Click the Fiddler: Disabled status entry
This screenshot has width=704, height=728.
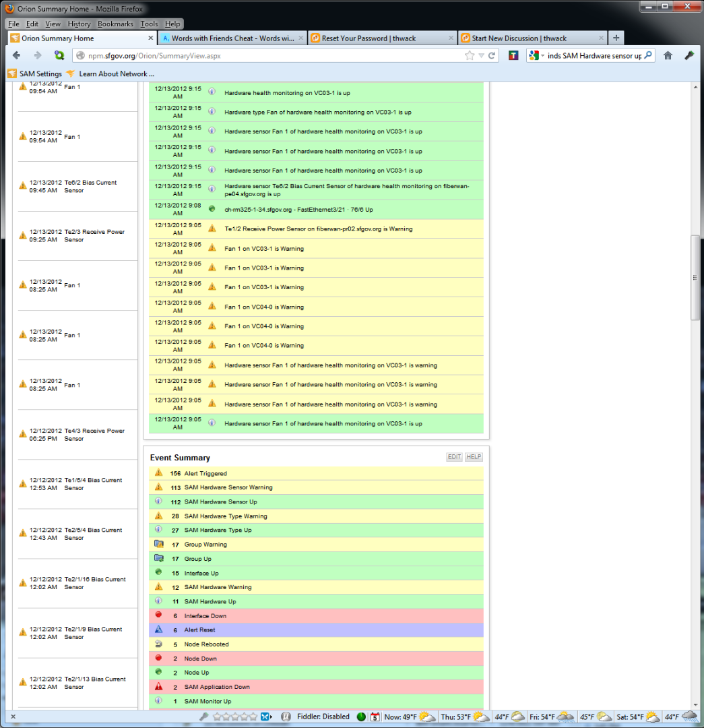pyautogui.click(x=323, y=717)
